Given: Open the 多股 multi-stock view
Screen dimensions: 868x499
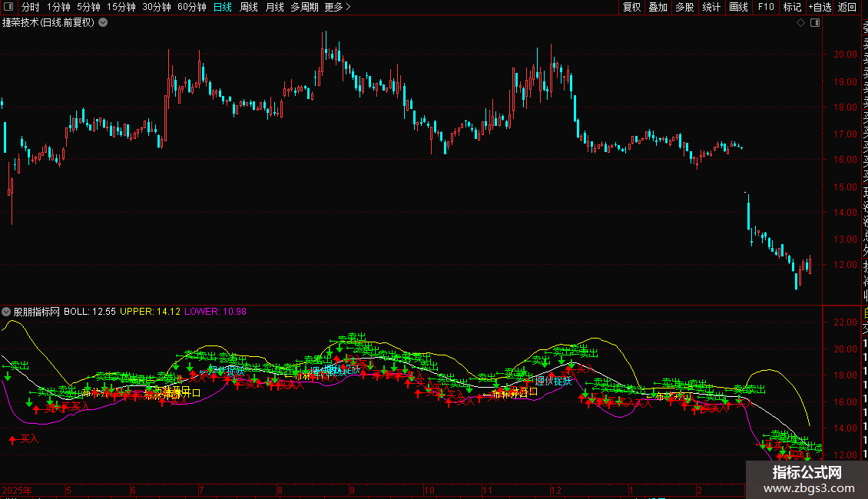Looking at the screenshot, I should tap(684, 7).
